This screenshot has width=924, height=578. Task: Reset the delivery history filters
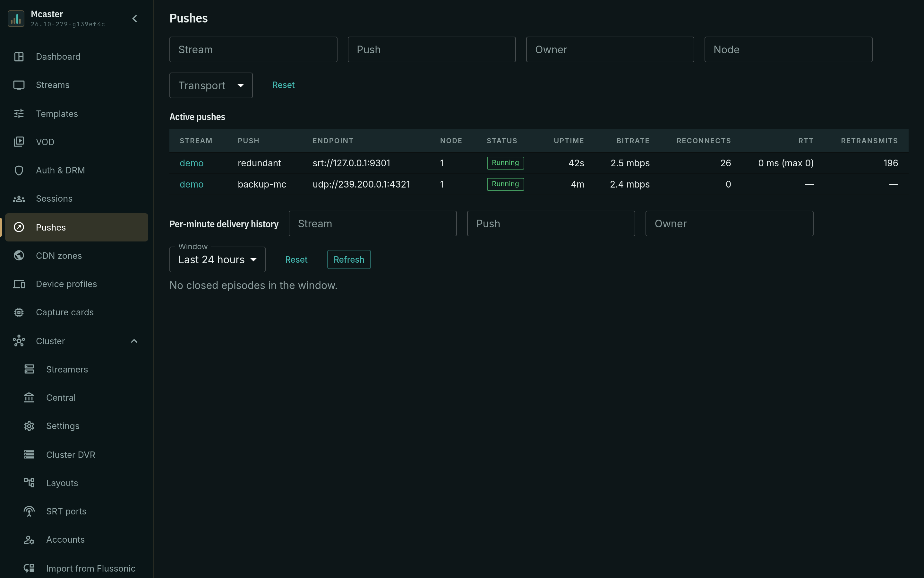(x=296, y=259)
